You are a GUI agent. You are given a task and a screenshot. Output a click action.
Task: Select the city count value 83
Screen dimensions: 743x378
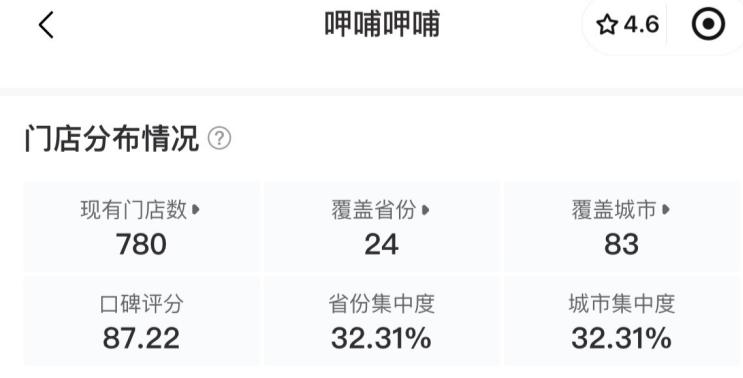[x=621, y=244]
